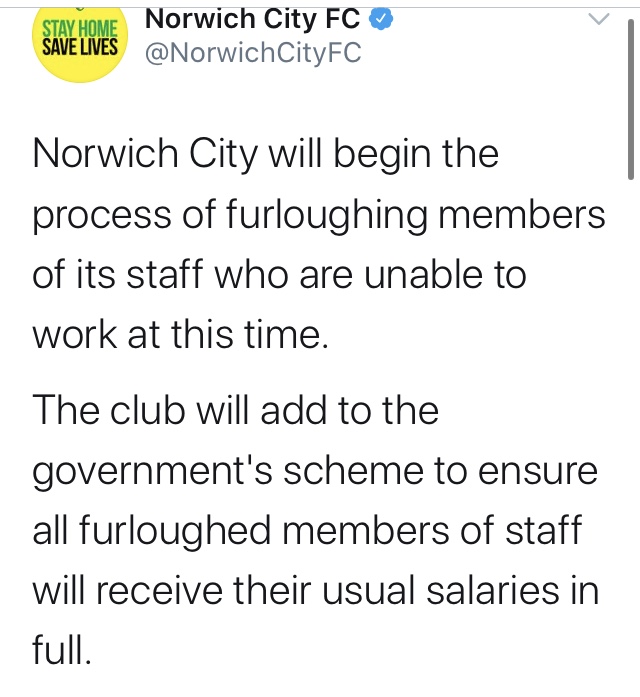Click the line 'of its staff who are unable to'
Screen dimensions: 640x697
279,274
